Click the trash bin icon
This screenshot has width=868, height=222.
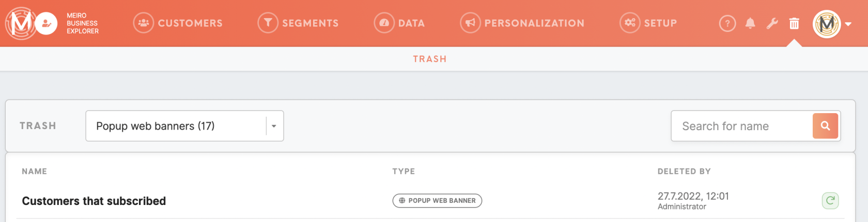pos(794,23)
